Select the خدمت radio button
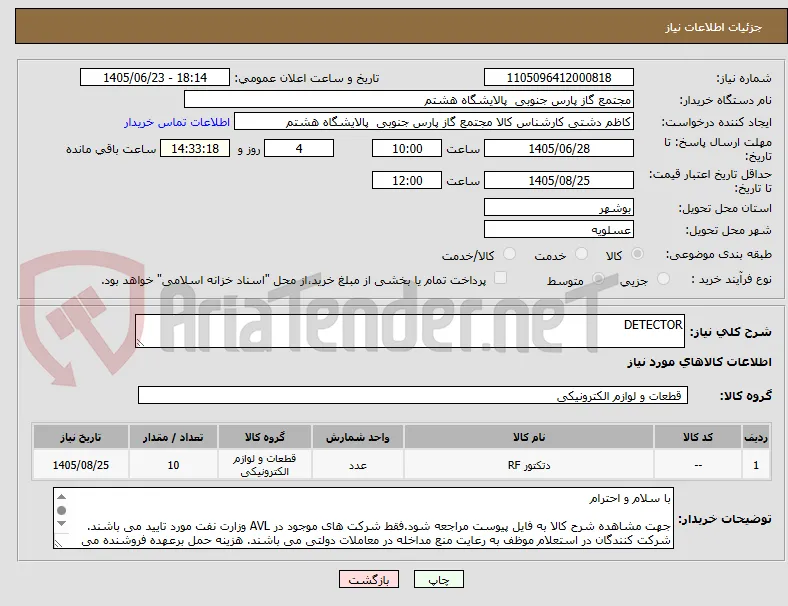The width and height of the screenshot is (788, 606). click(x=581, y=254)
